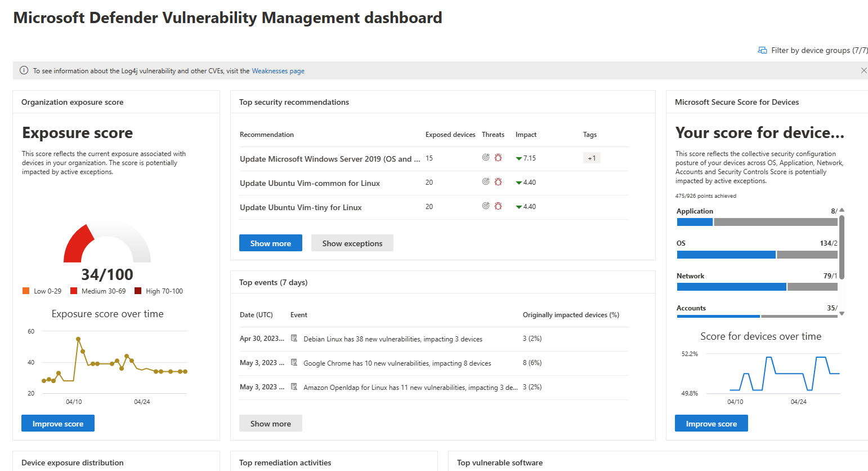Click the Accounts score progress bar
The width and height of the screenshot is (868, 471).
757,316
